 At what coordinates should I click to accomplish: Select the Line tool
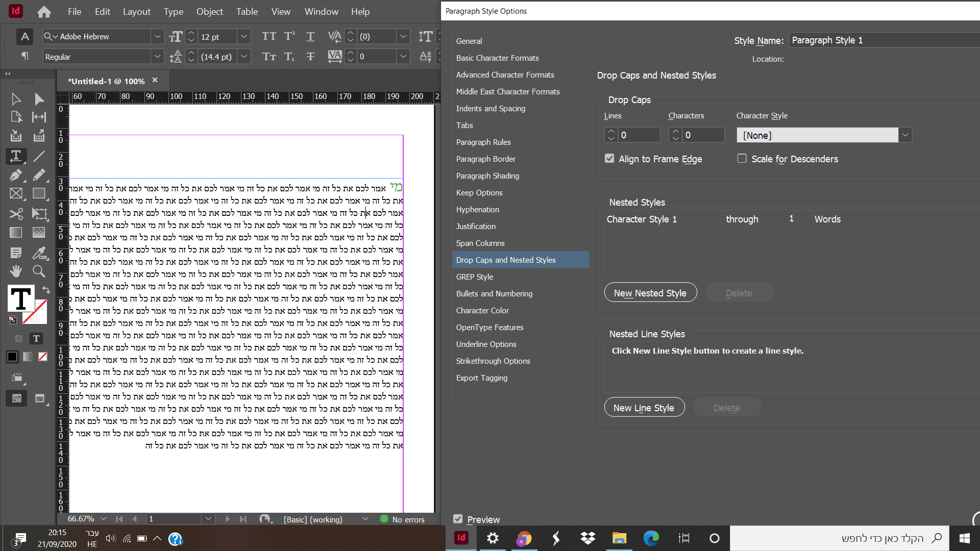pyautogui.click(x=39, y=156)
